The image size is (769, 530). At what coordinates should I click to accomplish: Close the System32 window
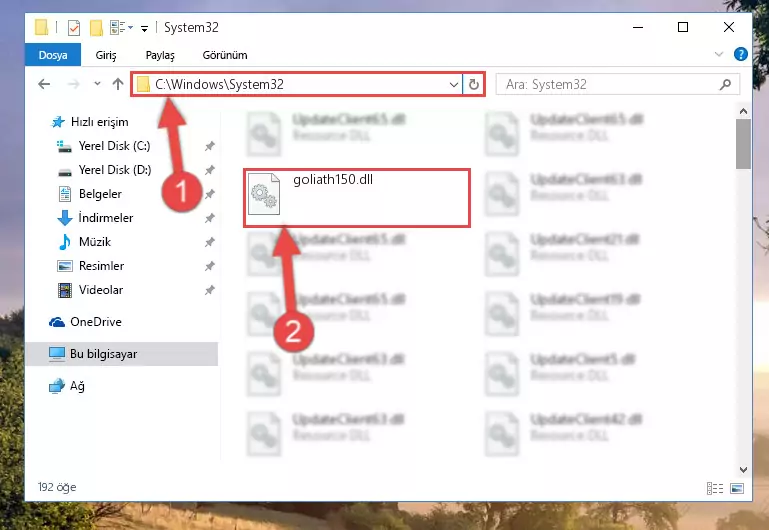coord(729,27)
